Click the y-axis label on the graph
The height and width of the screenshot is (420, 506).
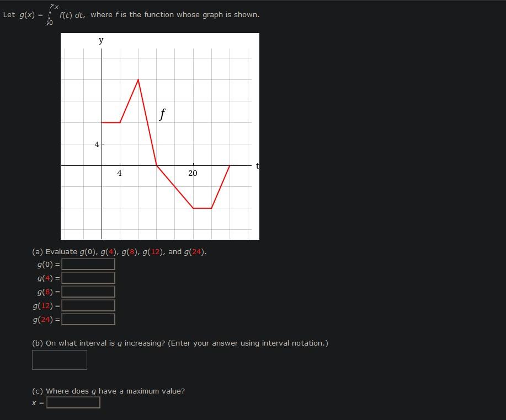101,40
